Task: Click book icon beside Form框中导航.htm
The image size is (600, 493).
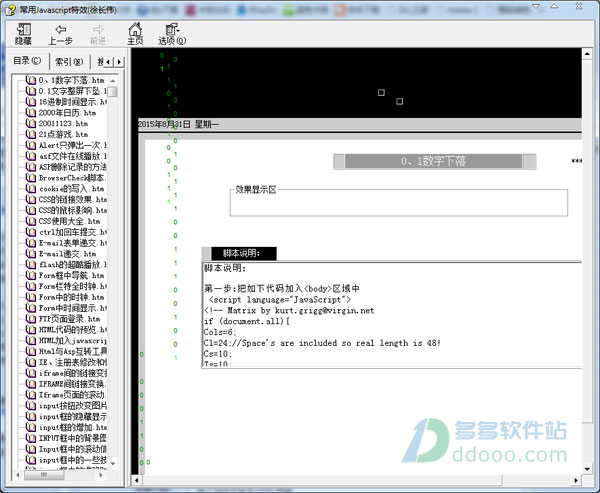Action: pos(31,276)
